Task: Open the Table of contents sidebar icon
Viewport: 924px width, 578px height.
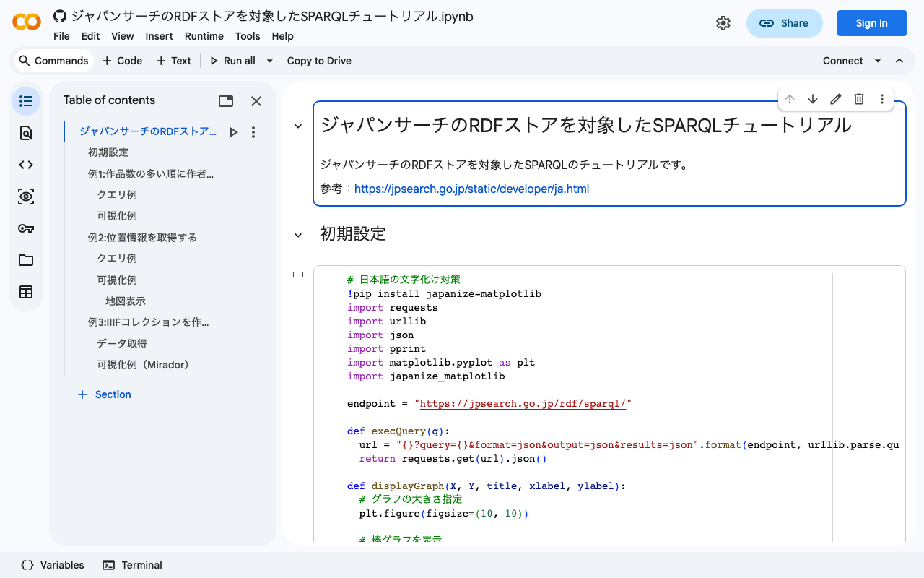Action: click(25, 100)
